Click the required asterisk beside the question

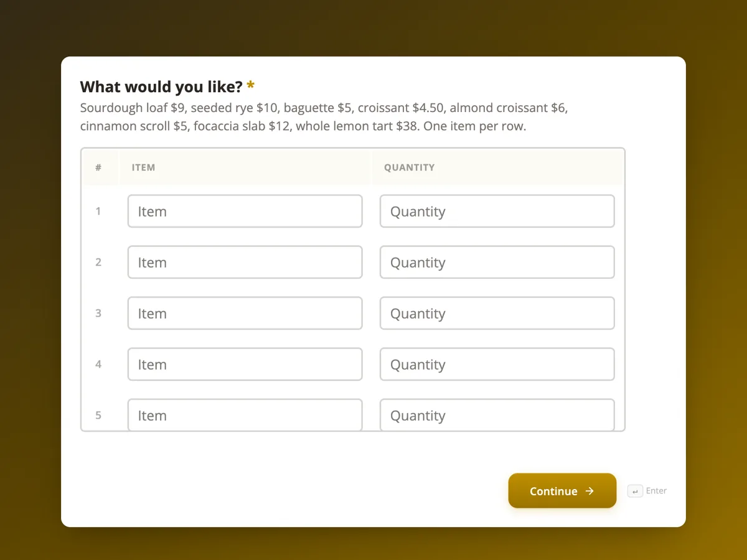251,85
